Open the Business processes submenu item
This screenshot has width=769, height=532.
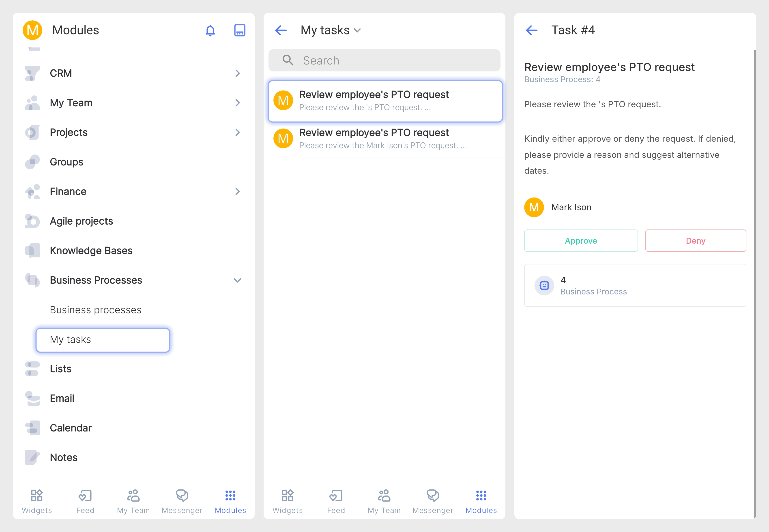(96, 310)
